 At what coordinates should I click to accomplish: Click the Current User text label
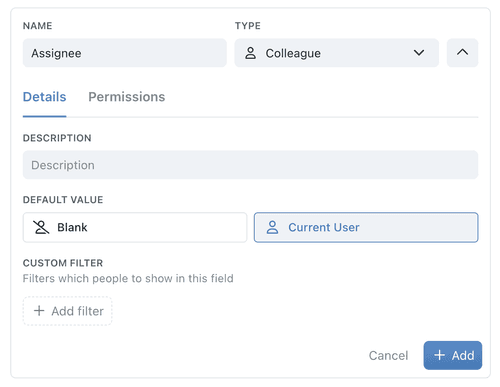324,227
